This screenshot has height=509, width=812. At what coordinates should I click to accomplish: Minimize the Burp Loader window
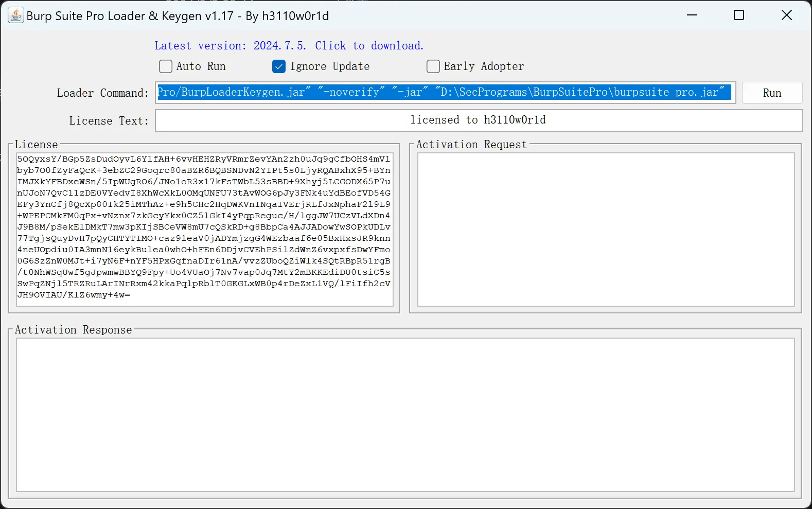point(692,15)
